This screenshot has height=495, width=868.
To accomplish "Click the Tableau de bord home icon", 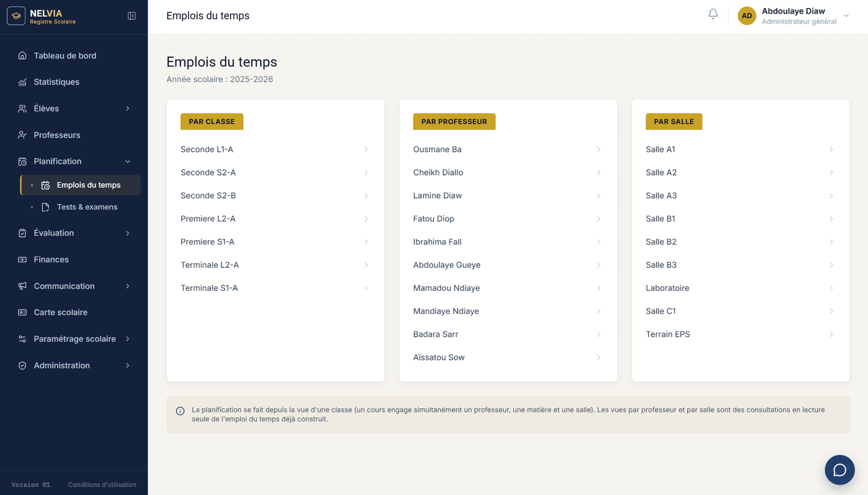I will click(x=22, y=56).
